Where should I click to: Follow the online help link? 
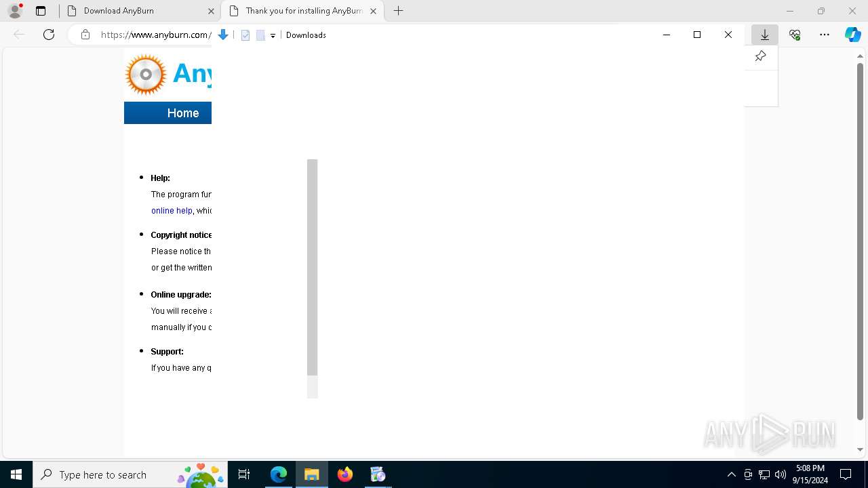(x=172, y=211)
